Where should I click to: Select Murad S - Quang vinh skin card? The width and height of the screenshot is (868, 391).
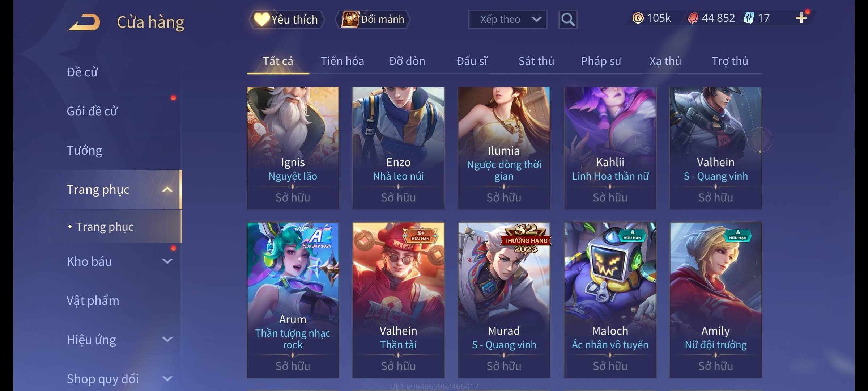(504, 300)
